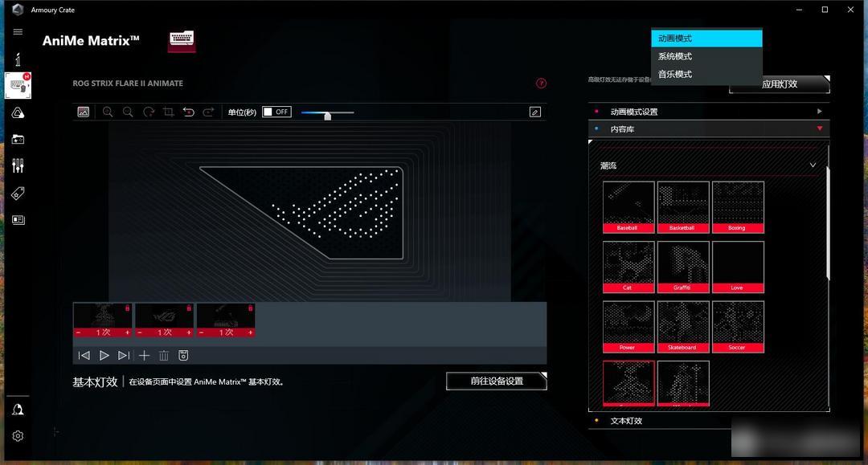
Task: Choose the Boxing animation thumbnail
Action: [x=738, y=206]
